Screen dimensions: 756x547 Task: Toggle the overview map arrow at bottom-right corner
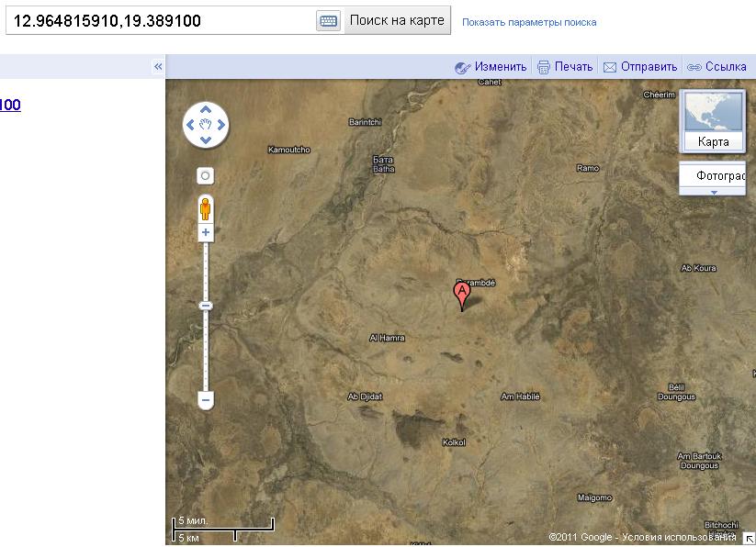750,539
